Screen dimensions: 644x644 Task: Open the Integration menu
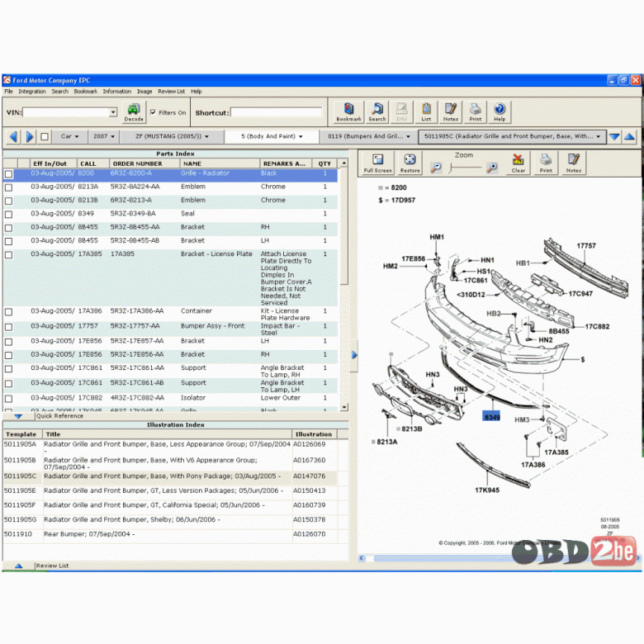32,91
